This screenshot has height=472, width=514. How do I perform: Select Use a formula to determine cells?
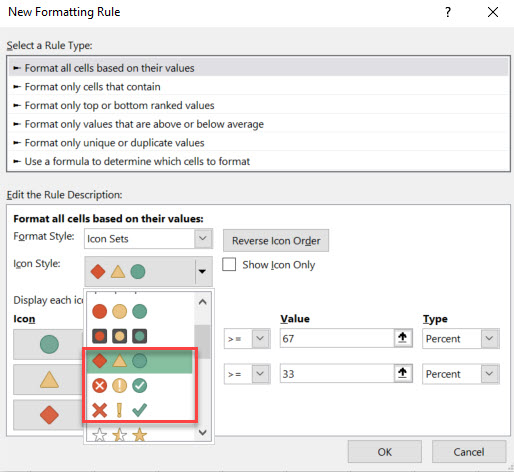(258, 161)
